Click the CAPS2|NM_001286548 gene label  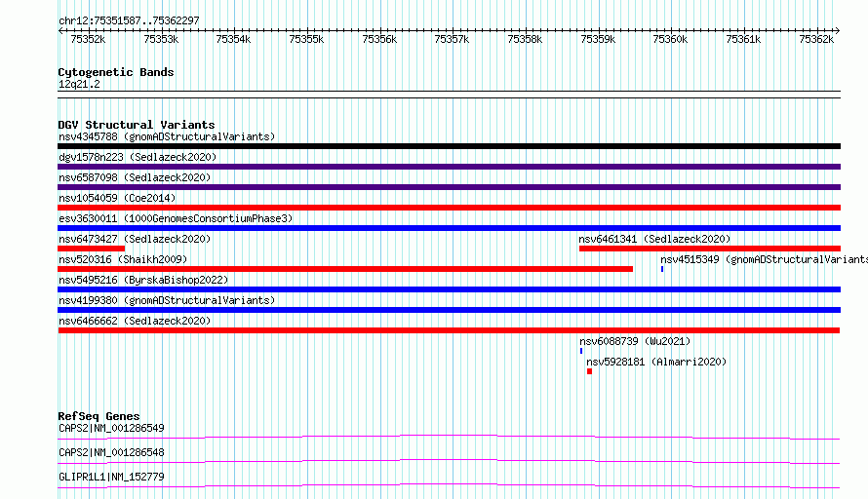point(111,452)
